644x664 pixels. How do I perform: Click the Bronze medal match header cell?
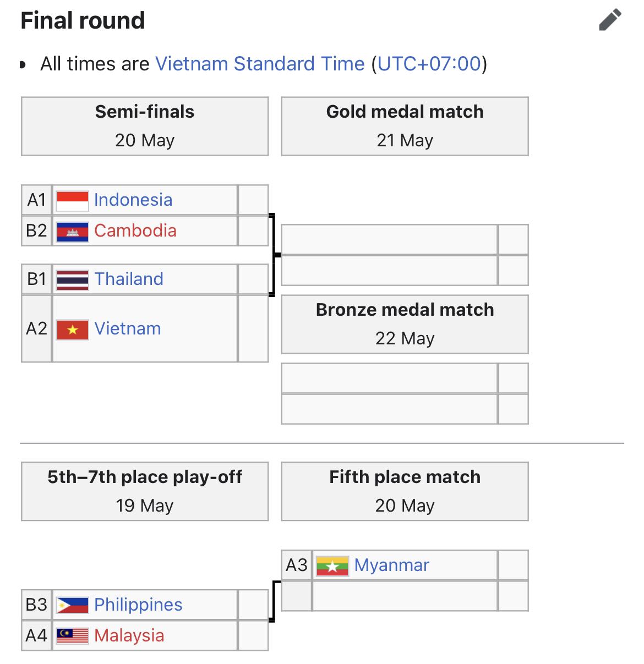[405, 324]
